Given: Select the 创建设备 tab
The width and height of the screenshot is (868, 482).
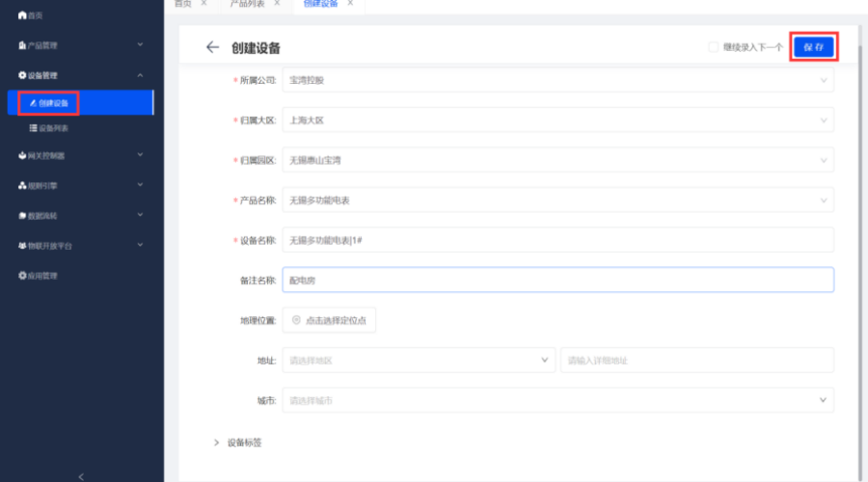Looking at the screenshot, I should click(x=320, y=3).
